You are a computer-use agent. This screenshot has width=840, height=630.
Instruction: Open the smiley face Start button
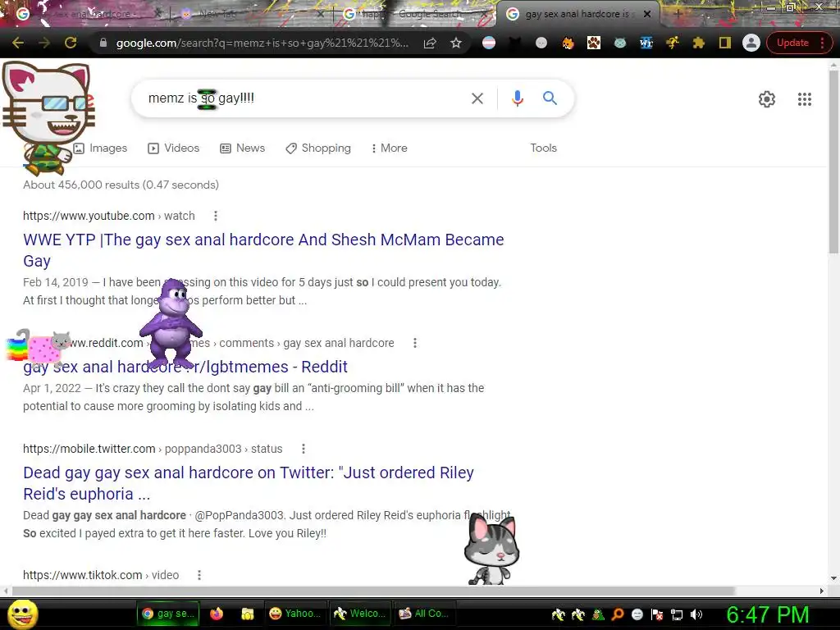[x=22, y=614]
